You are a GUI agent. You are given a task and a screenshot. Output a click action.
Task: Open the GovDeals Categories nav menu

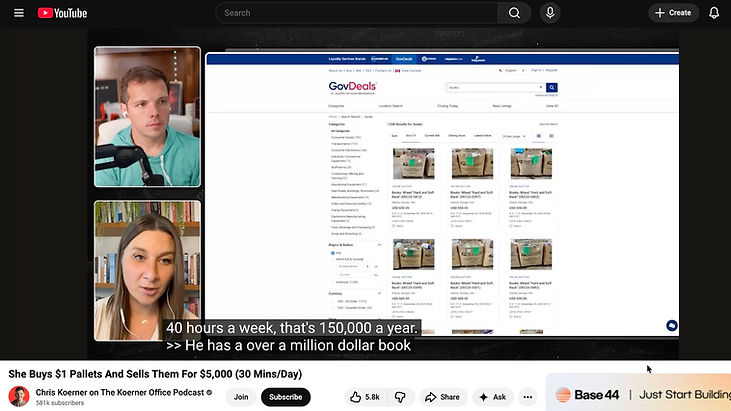336,106
